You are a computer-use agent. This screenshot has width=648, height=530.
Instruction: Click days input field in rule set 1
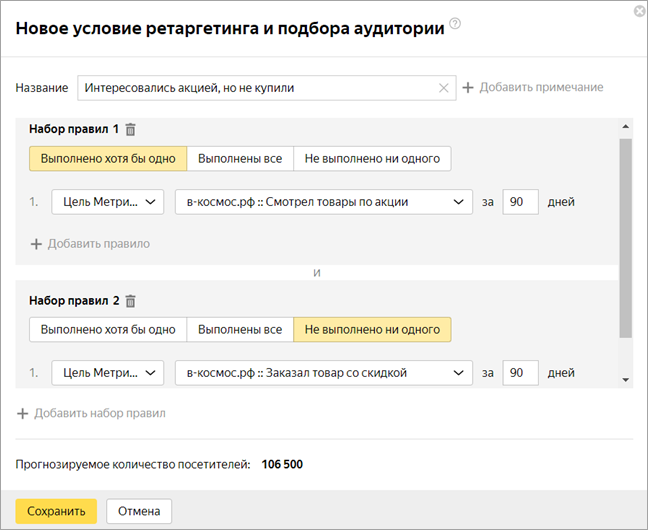[x=520, y=202]
